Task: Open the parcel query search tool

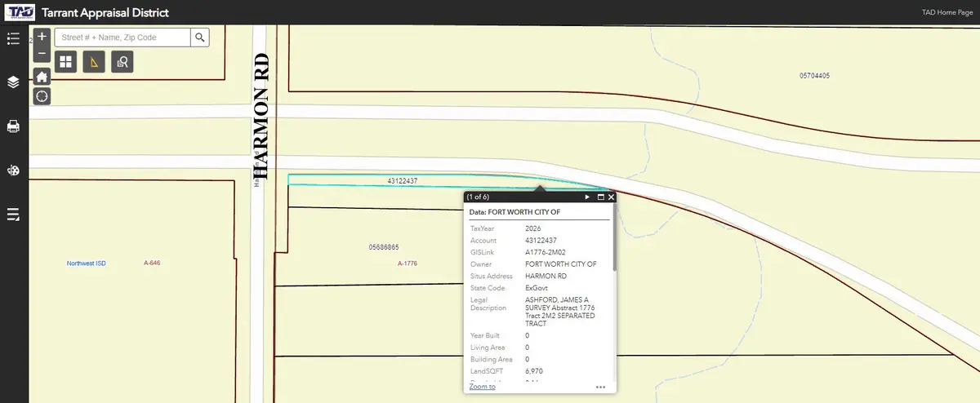Action: point(122,62)
